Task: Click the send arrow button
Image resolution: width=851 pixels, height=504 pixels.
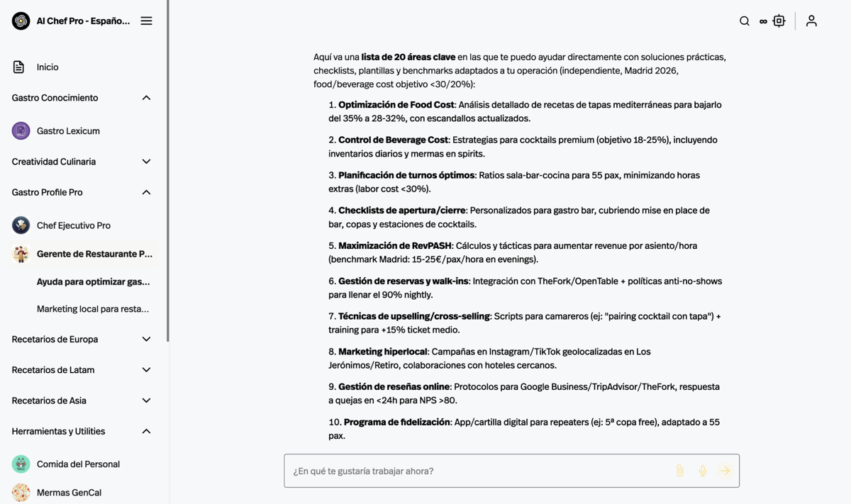Action: click(x=725, y=471)
